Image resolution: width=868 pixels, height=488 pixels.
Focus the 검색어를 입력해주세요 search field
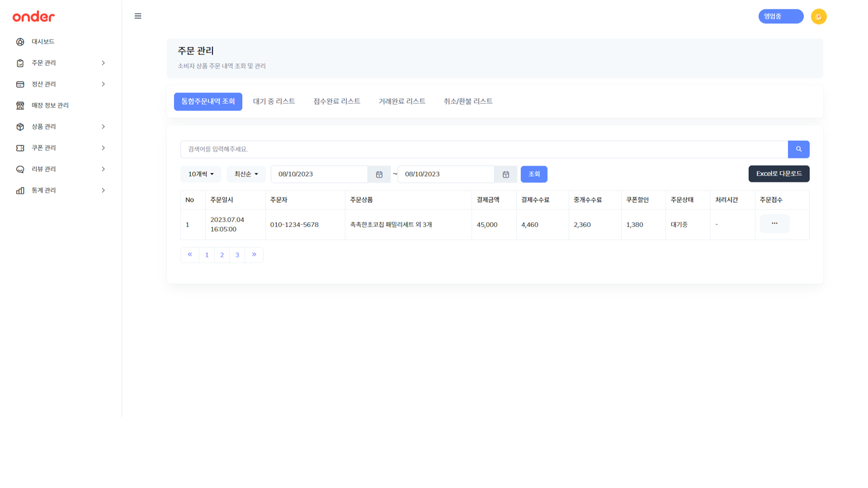point(484,149)
